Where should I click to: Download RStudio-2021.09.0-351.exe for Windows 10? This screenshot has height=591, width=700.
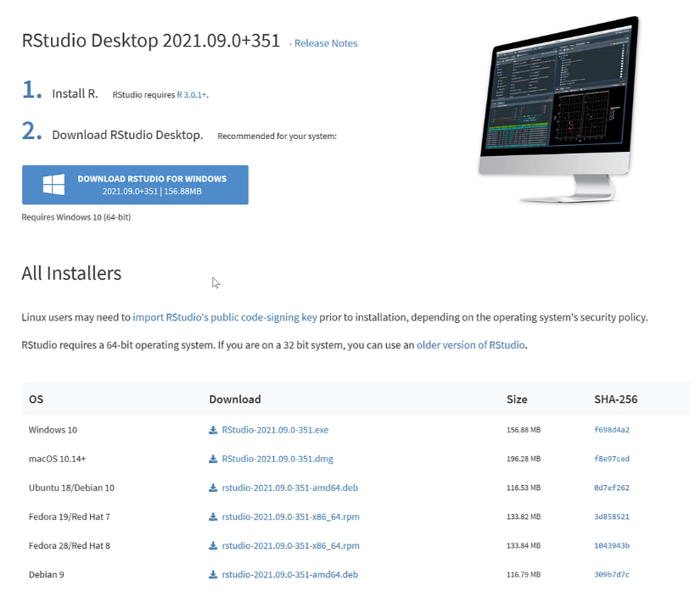(275, 430)
